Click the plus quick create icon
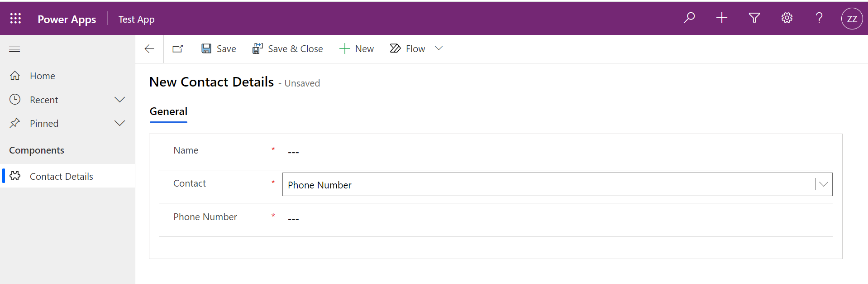 pyautogui.click(x=722, y=18)
